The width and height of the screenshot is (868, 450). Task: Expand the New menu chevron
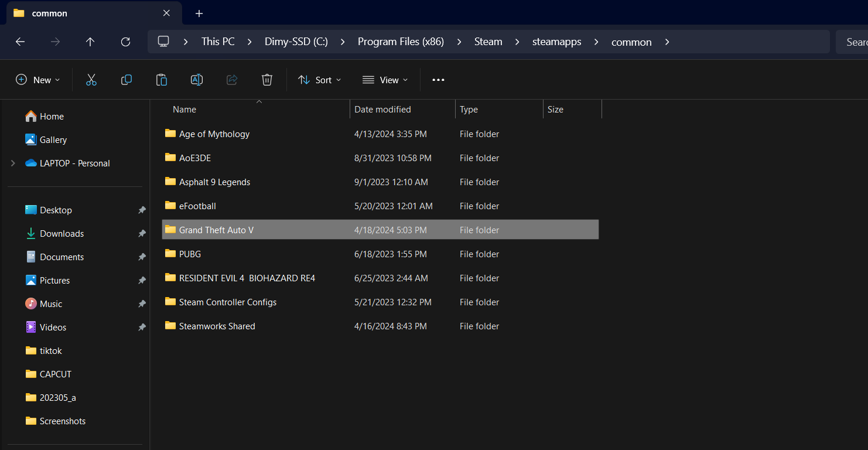coord(57,79)
